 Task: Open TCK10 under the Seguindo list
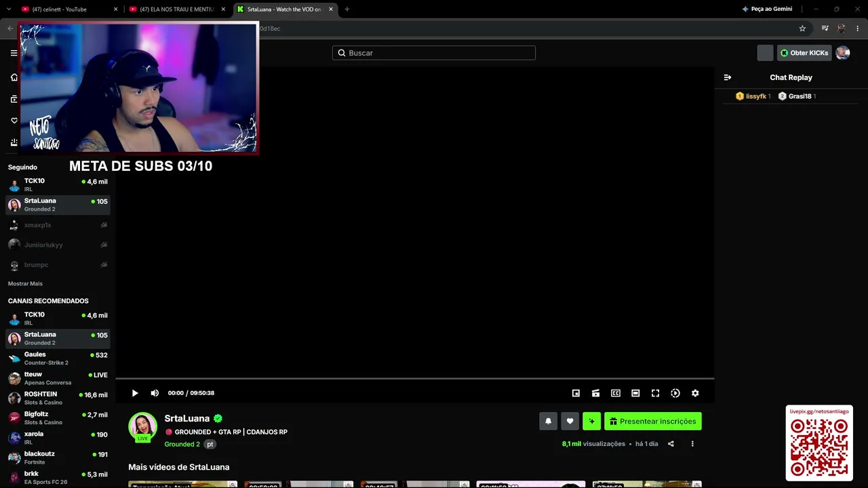(58, 184)
